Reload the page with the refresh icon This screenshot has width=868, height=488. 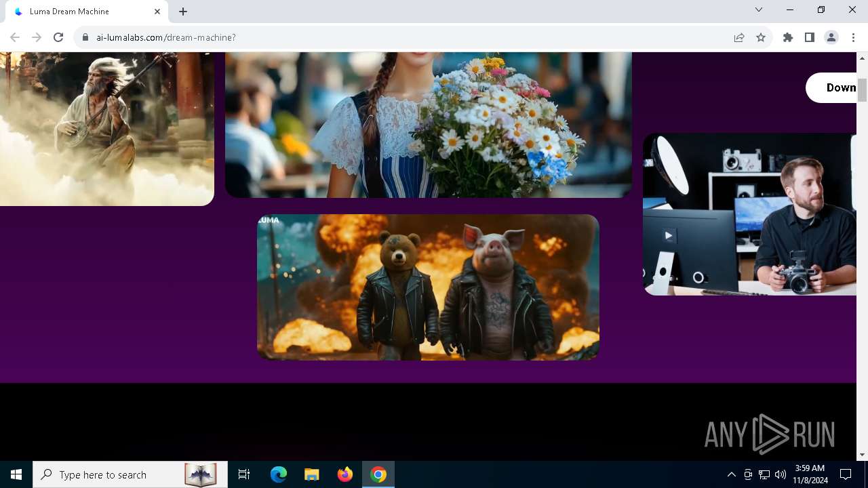click(58, 37)
